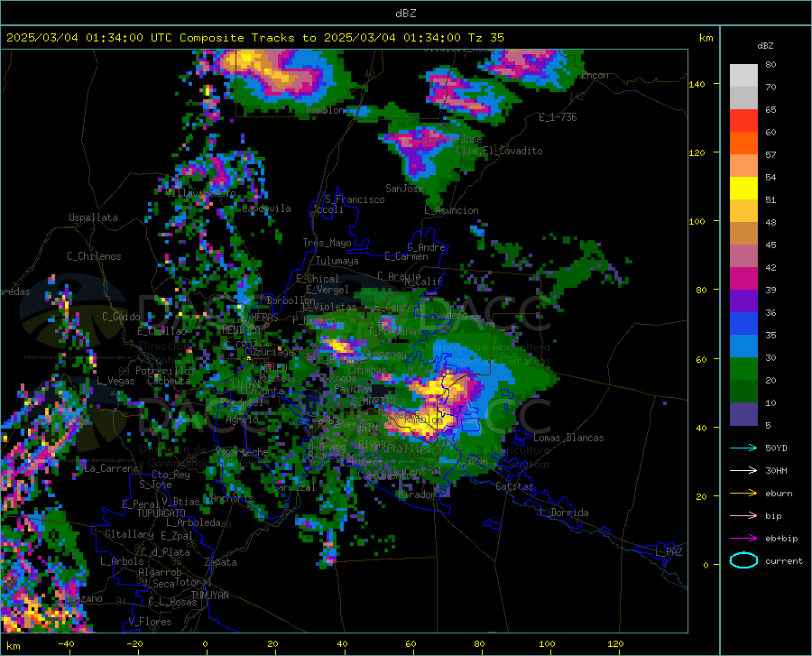Click the Mirador label
Image resolution: width=812 pixels, height=656 pixels.
[x=416, y=494]
